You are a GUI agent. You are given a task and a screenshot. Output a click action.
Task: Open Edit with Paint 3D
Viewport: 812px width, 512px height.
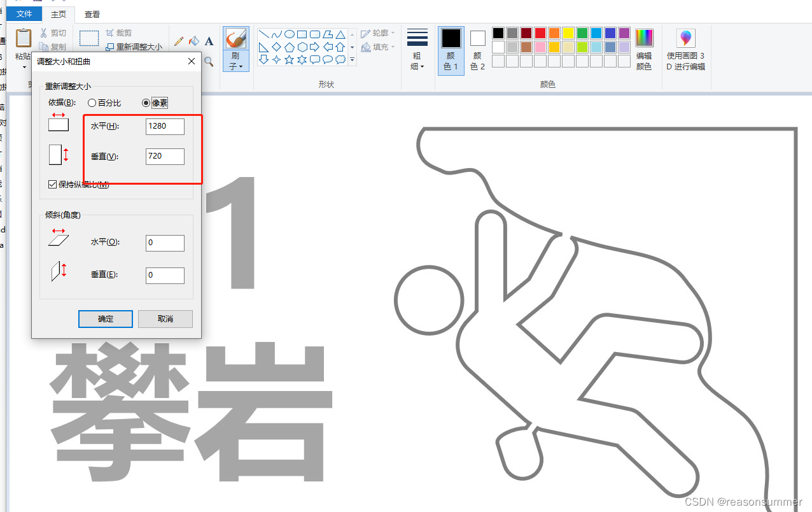(685, 50)
